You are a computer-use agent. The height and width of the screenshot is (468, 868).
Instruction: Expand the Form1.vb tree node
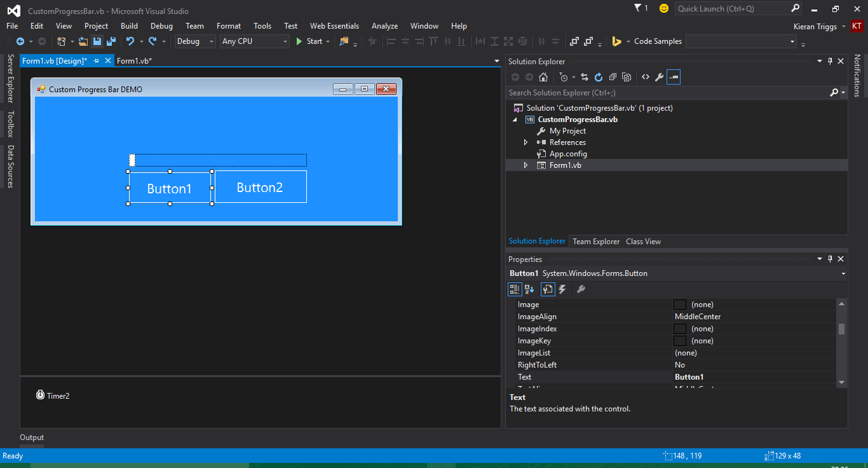(x=526, y=165)
